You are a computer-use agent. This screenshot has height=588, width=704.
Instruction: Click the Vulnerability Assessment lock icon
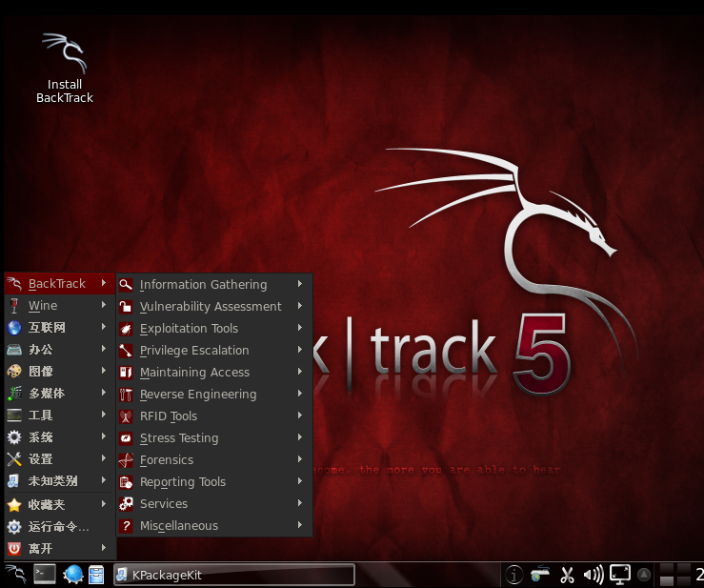point(126,306)
